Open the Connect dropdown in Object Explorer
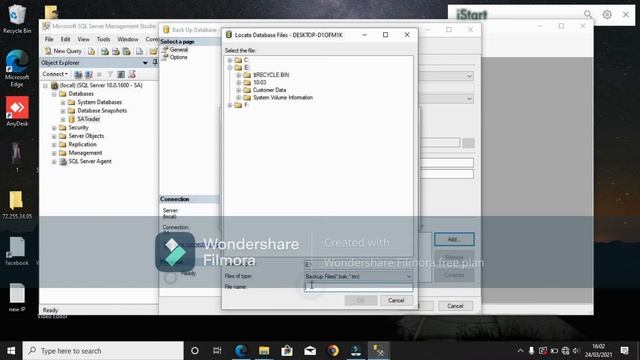Viewport: 640px width, 360px height. (55, 74)
